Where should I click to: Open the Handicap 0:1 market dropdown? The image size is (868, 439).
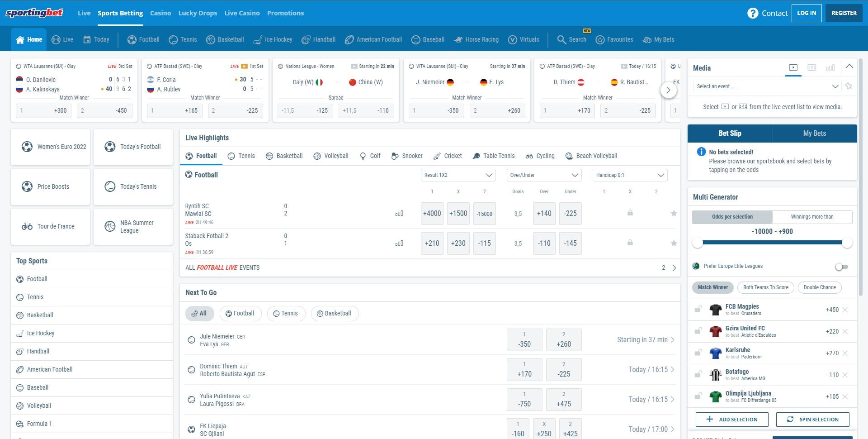point(630,175)
